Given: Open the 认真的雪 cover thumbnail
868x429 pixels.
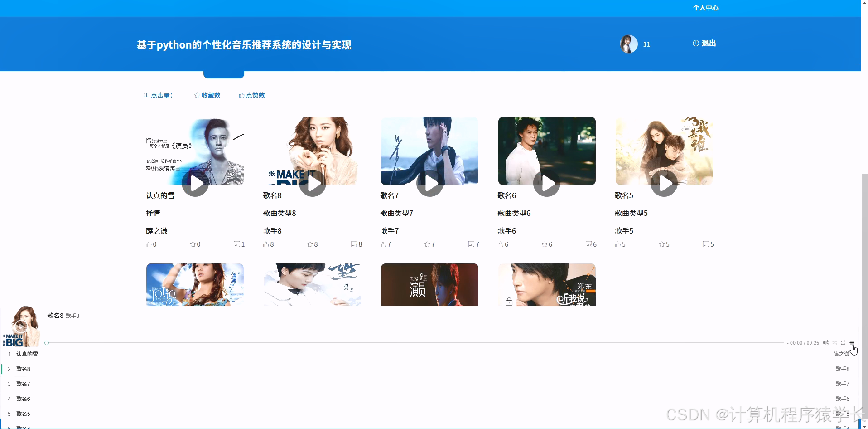Looking at the screenshot, I should click(x=195, y=151).
